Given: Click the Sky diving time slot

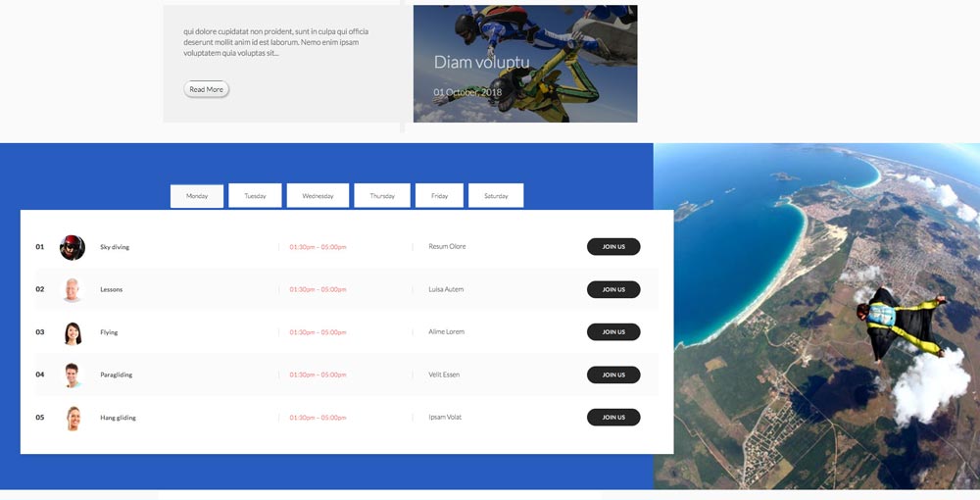Looking at the screenshot, I should [318, 247].
